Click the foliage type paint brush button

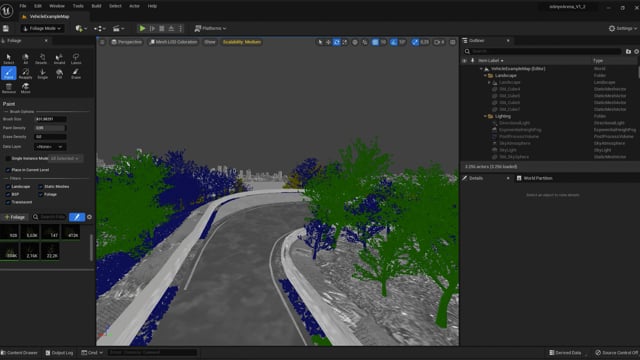tap(77, 217)
